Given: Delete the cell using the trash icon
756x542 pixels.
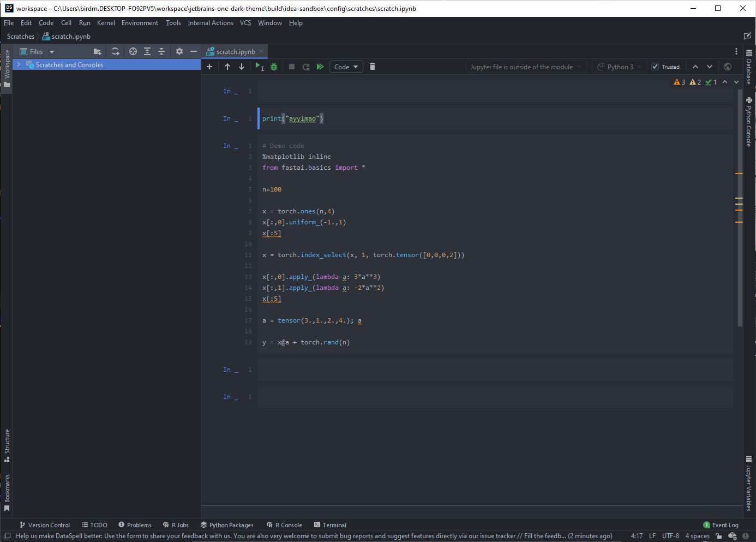Looking at the screenshot, I should (x=372, y=66).
